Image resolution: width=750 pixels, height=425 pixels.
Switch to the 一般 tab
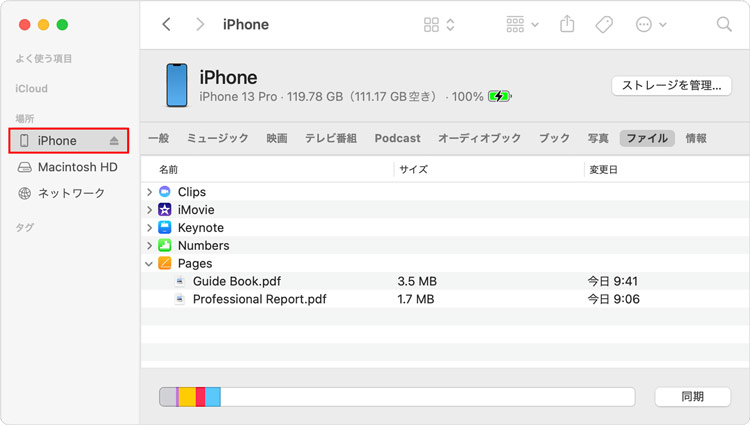(158, 138)
